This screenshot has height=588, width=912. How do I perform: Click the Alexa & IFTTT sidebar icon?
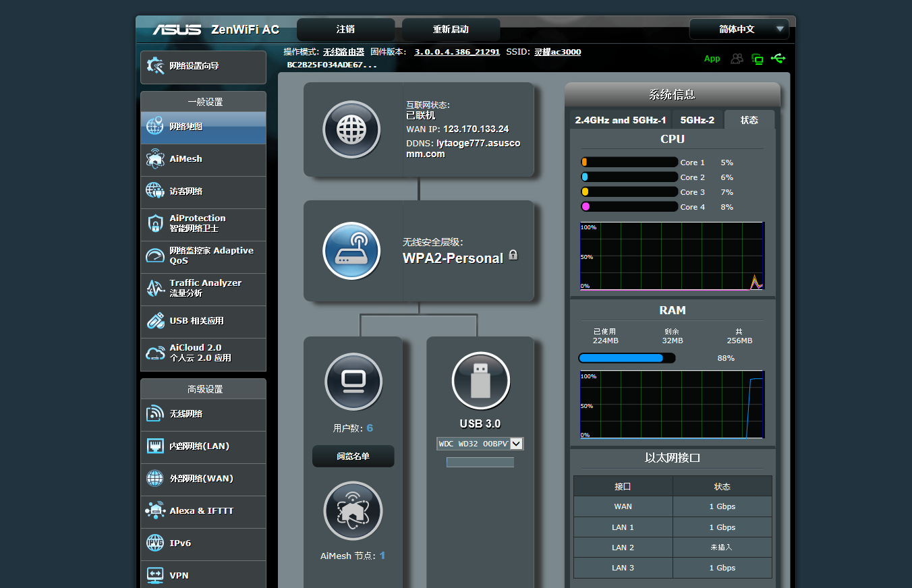pos(155,511)
